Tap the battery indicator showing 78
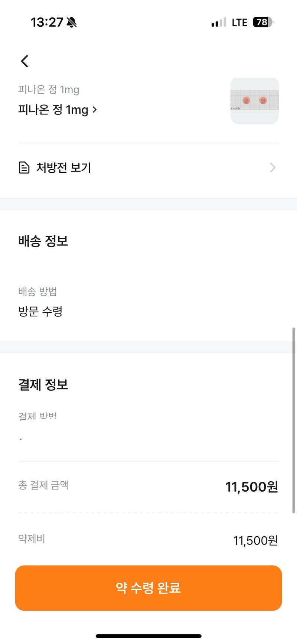 click(263, 22)
